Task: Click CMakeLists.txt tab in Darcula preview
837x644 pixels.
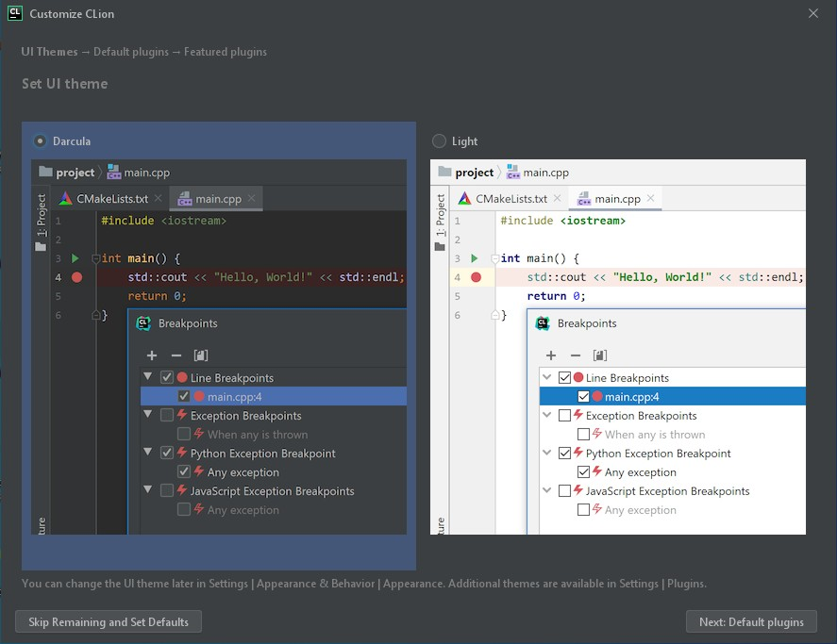Action: [x=110, y=199]
